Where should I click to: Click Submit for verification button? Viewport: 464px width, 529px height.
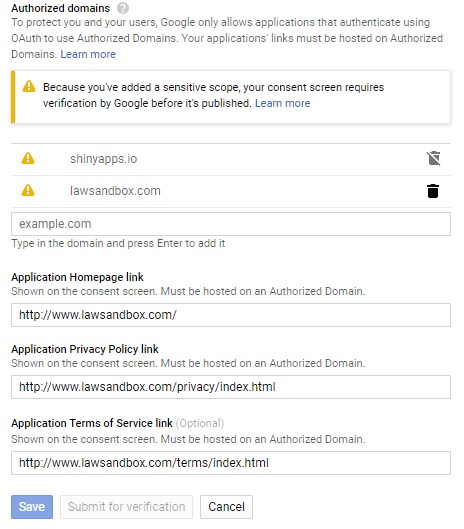tap(127, 506)
